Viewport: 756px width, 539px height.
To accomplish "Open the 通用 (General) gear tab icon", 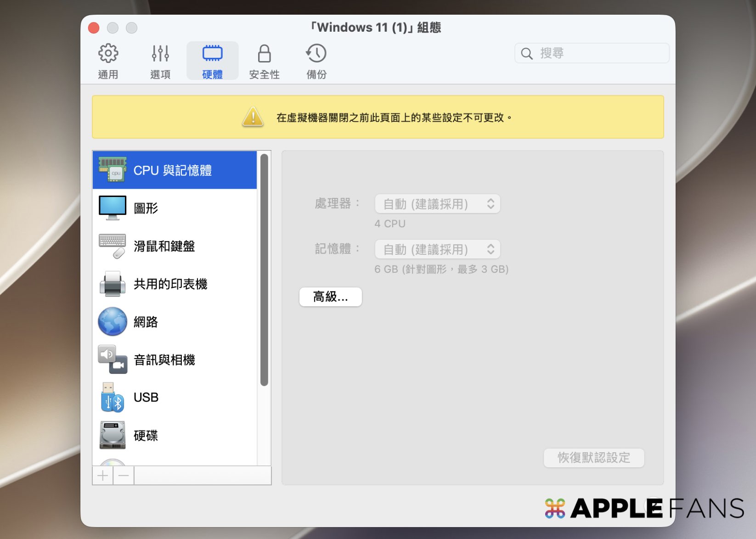I will [x=108, y=53].
